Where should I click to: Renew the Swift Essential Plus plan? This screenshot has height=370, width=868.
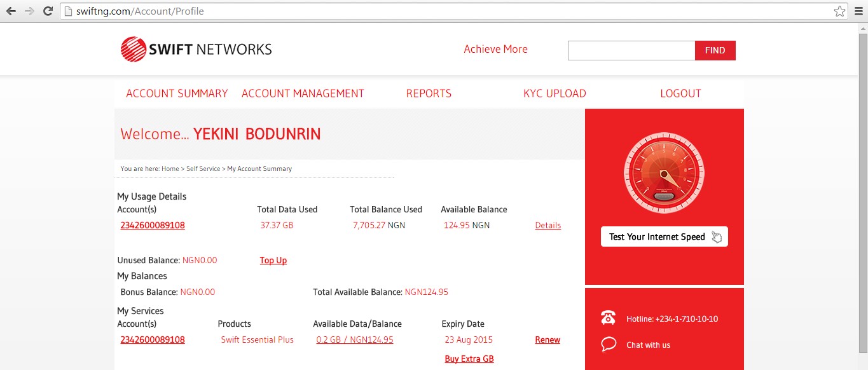click(547, 339)
